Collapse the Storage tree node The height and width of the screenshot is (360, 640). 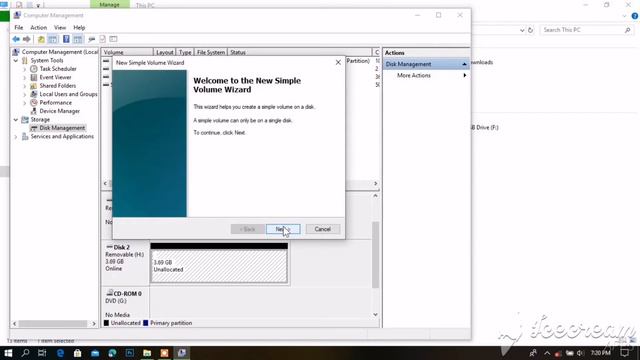16,120
